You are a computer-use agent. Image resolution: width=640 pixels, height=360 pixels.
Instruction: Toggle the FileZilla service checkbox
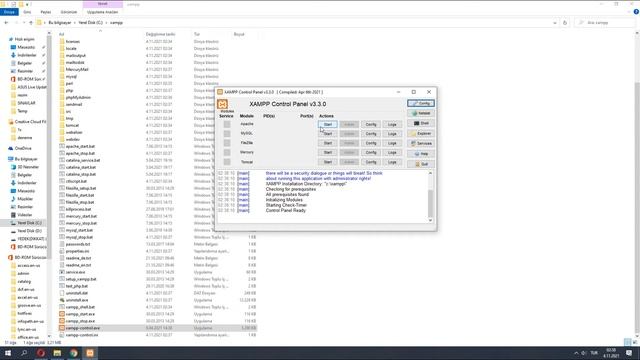tap(227, 143)
